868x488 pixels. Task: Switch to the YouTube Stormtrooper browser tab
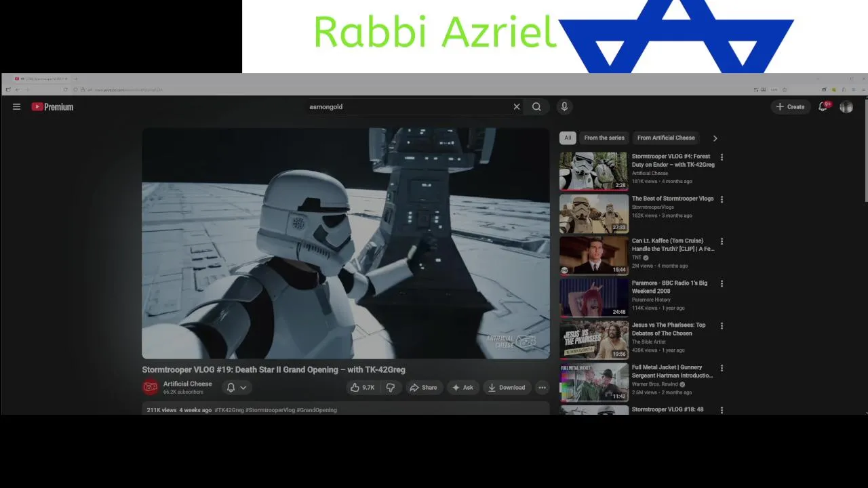(41, 79)
